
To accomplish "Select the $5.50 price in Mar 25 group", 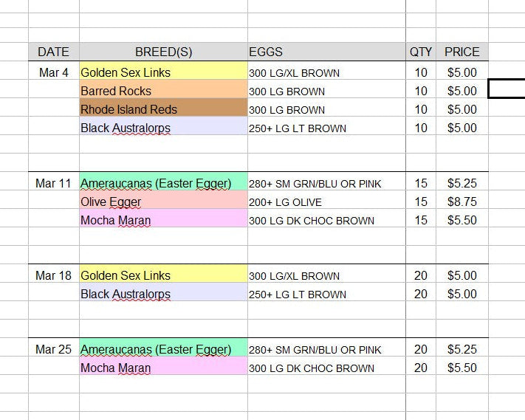I will [x=461, y=368].
